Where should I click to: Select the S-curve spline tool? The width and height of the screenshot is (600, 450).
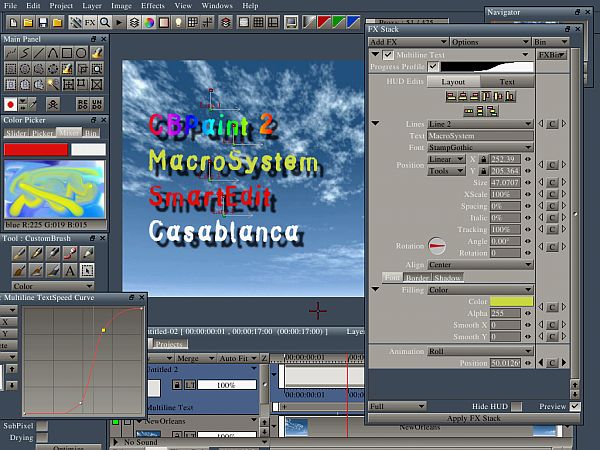[25, 53]
